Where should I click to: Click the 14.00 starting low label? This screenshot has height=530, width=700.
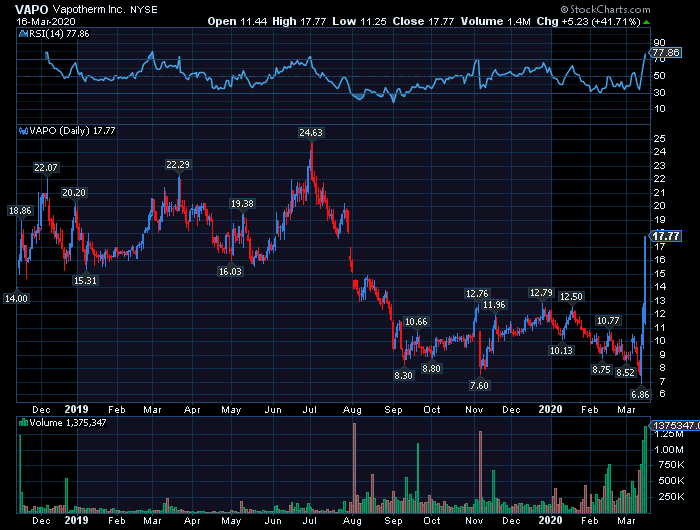coord(17,299)
